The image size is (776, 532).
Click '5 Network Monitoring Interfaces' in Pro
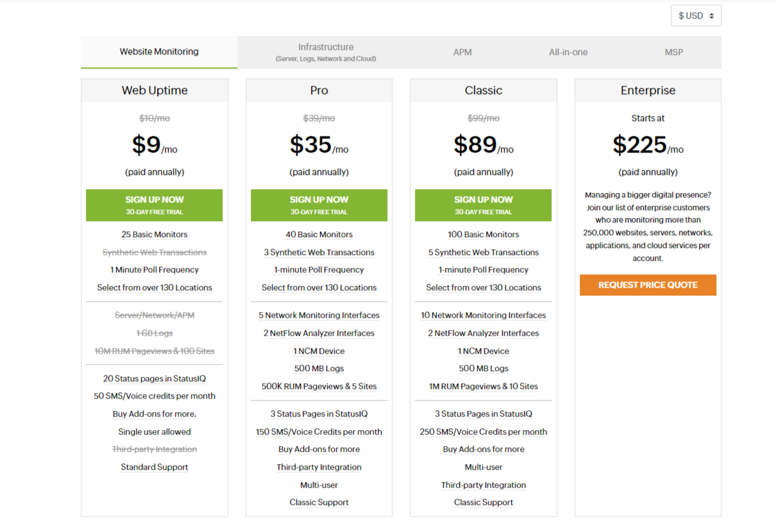click(x=319, y=315)
